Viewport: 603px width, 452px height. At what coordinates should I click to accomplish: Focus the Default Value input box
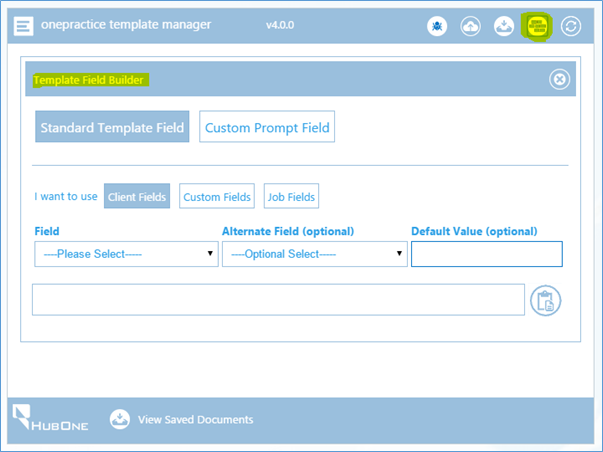(x=487, y=254)
